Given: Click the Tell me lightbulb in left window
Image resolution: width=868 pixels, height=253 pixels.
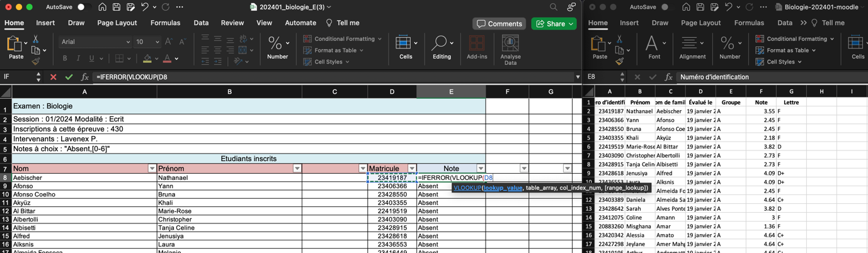Looking at the screenshot, I should (x=329, y=23).
